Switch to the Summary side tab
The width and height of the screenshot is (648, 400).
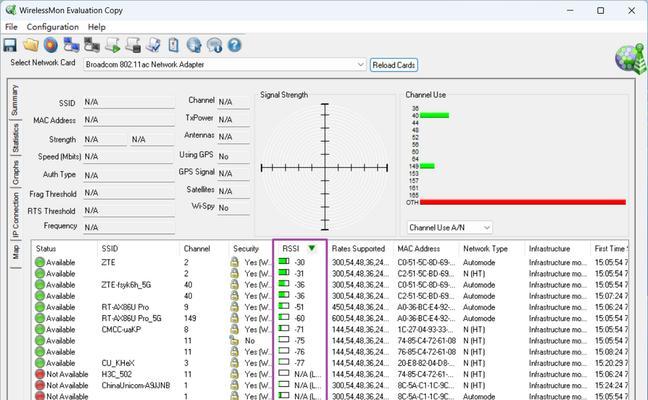tap(15, 100)
